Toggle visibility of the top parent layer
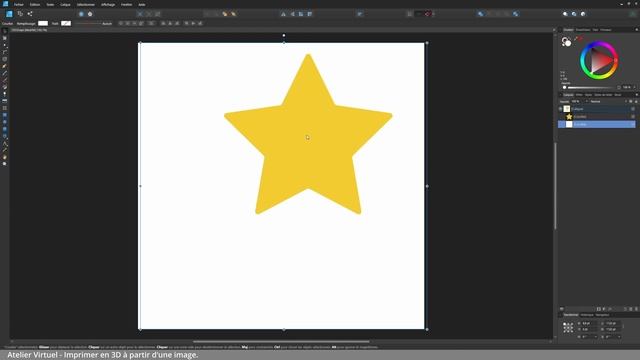This screenshot has width=640, height=360. pos(633,109)
